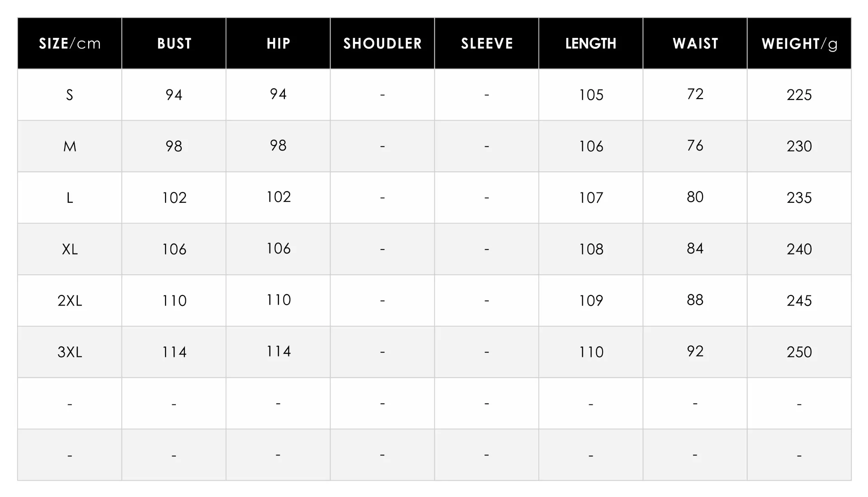Screen dimensions: 868x497
Task: Select the length value 108
Action: pos(591,249)
